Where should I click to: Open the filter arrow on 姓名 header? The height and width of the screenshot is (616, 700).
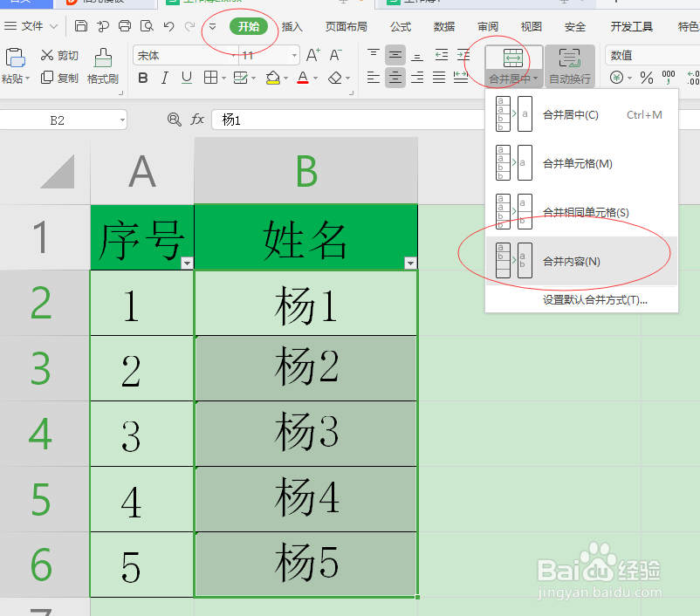409,263
